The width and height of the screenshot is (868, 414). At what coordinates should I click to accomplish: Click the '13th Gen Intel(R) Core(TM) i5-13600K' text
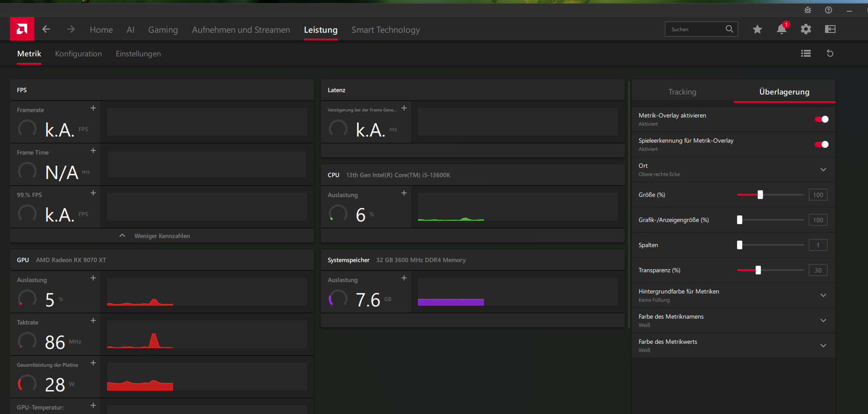pyautogui.click(x=398, y=175)
